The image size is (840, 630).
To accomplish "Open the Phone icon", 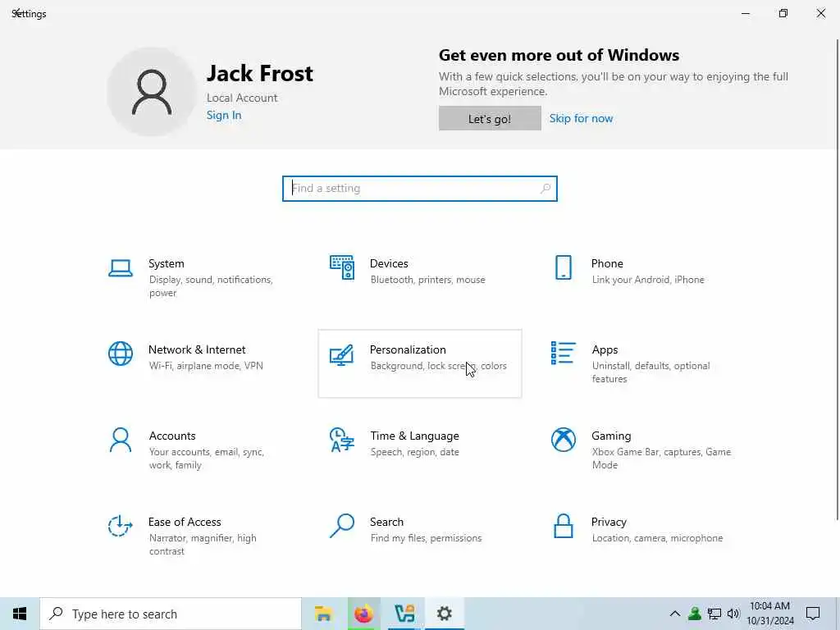I will coord(563,267).
